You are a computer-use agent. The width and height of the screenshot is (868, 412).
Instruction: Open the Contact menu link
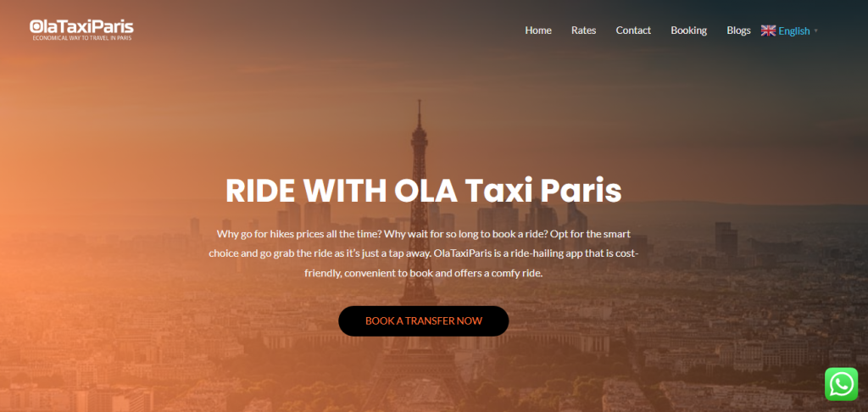[x=633, y=31]
